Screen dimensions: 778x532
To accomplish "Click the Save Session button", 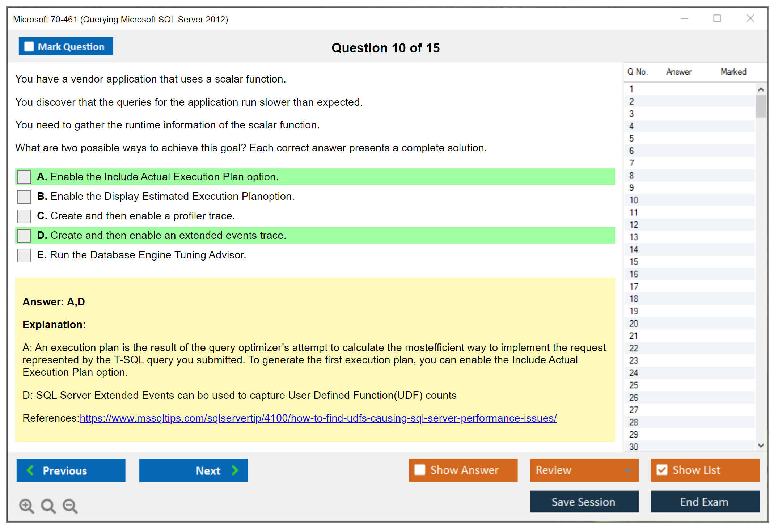I will pos(584,502).
